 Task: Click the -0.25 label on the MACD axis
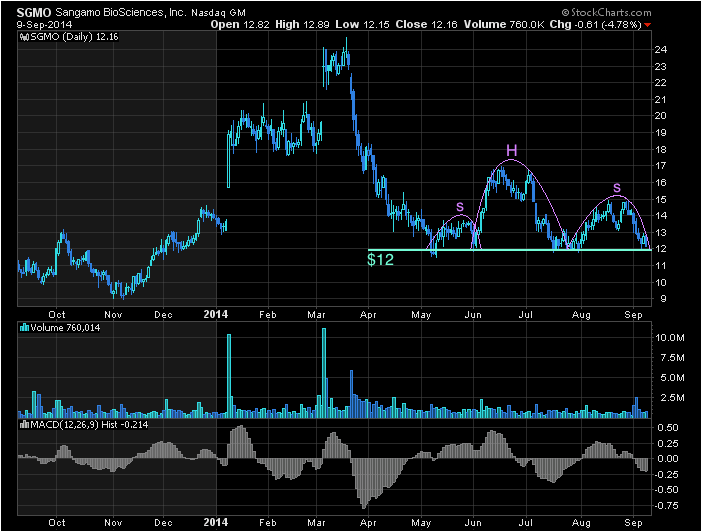coord(666,474)
